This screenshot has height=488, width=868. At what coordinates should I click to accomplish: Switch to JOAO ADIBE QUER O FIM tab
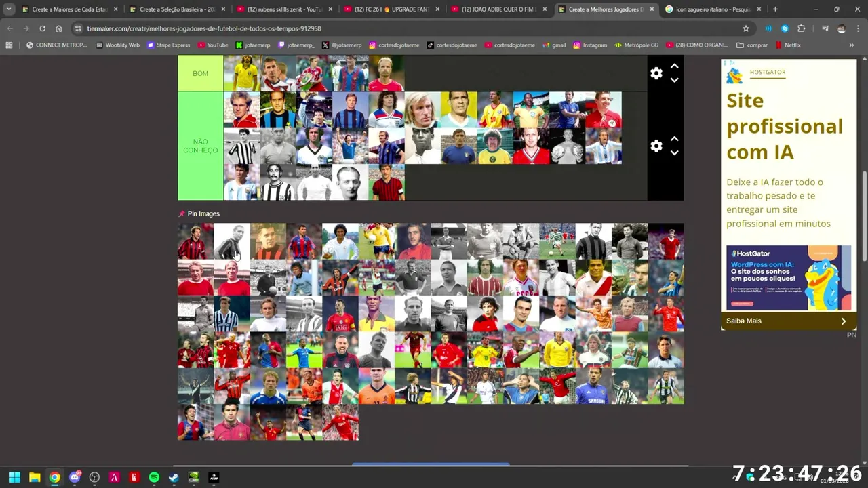click(498, 9)
